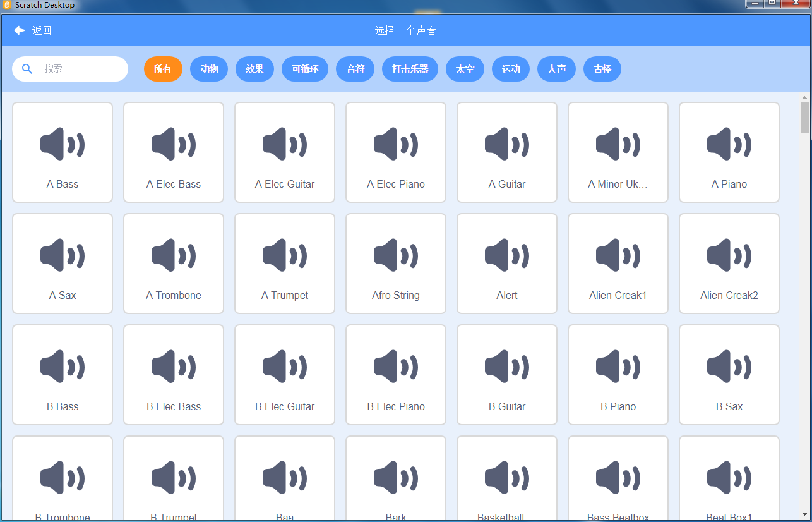Select the Beat Box1 speaker icon
Viewport: 812px width, 522px height.
[729, 477]
